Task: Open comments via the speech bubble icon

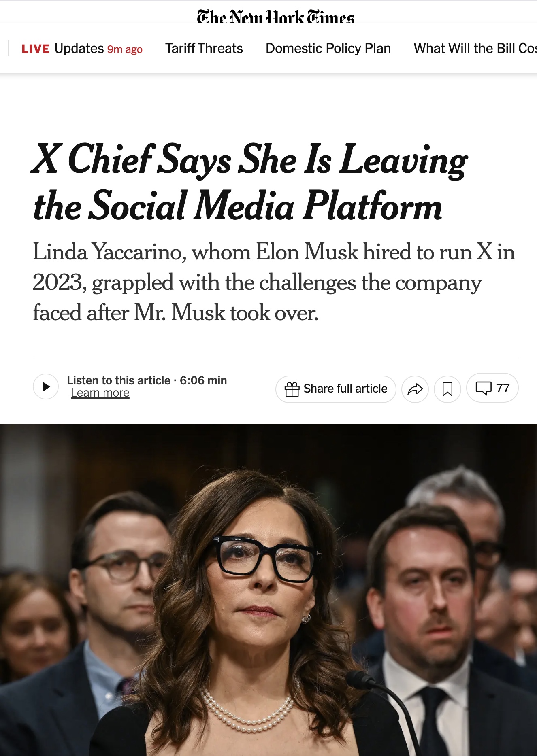Action: [x=483, y=388]
